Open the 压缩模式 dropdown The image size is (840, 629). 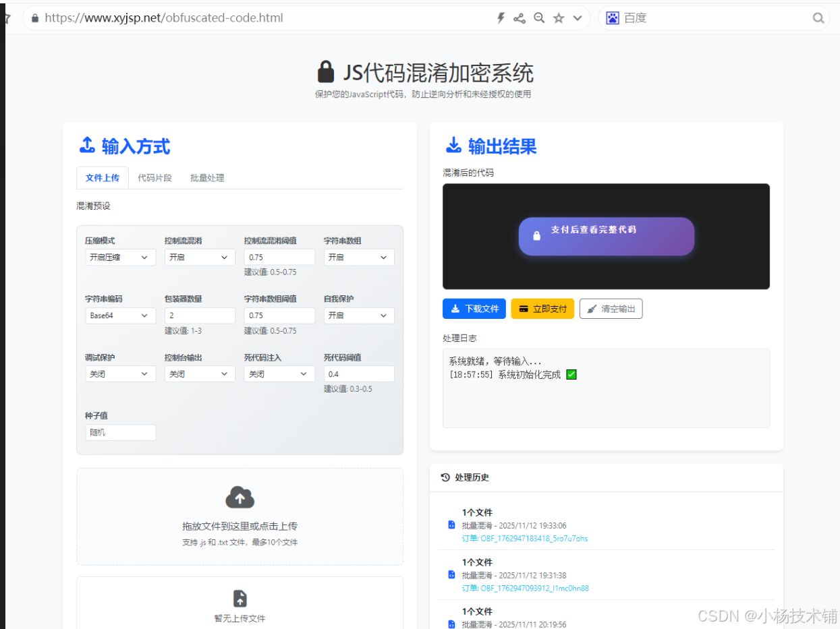[x=120, y=257]
